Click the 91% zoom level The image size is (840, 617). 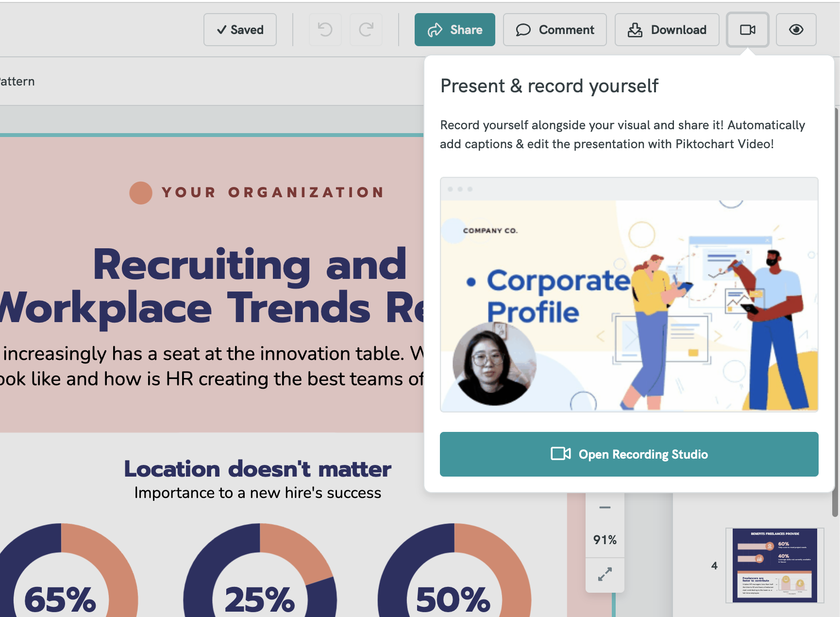pos(605,540)
